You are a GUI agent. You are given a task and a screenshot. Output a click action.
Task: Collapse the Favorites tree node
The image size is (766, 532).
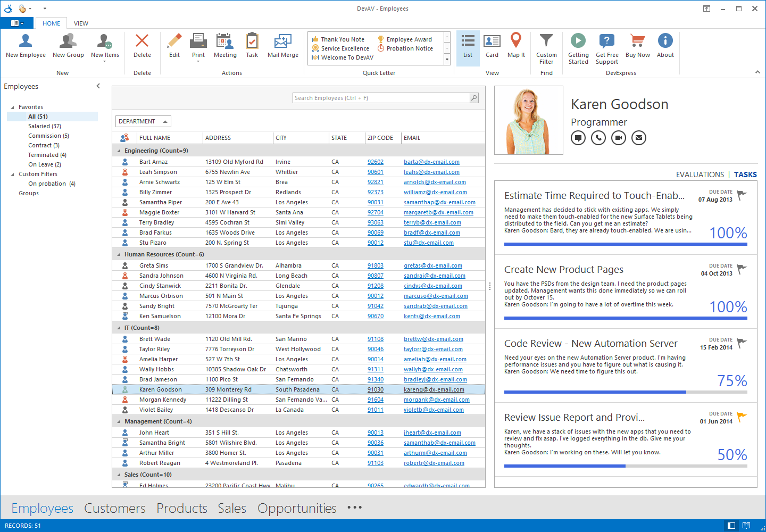pyautogui.click(x=12, y=106)
